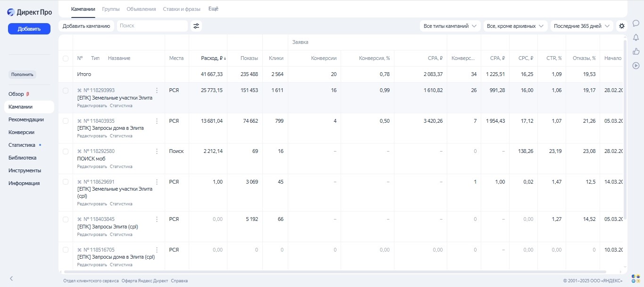The width and height of the screenshot is (644, 287).
Task: Open three-dot menu for campaign 118293993
Action: coord(157,90)
